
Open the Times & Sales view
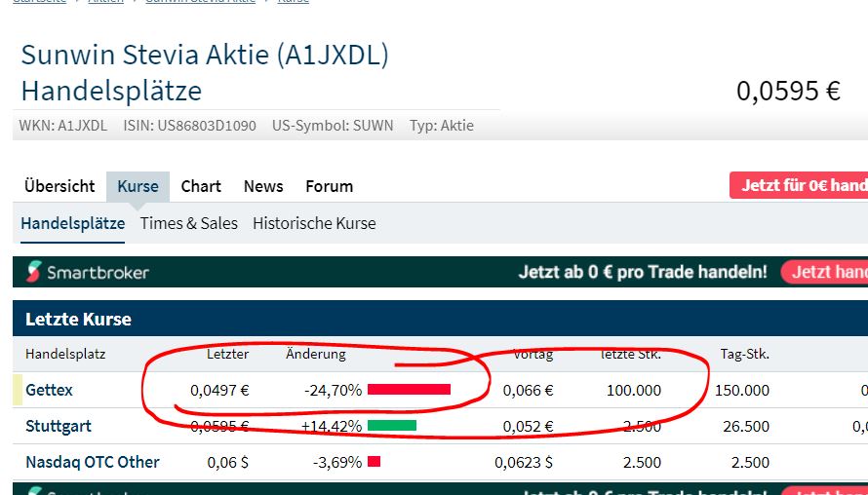pyautogui.click(x=189, y=223)
